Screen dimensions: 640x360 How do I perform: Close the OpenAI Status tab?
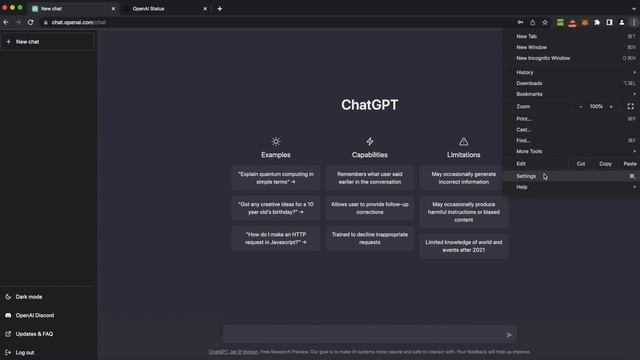point(205,9)
